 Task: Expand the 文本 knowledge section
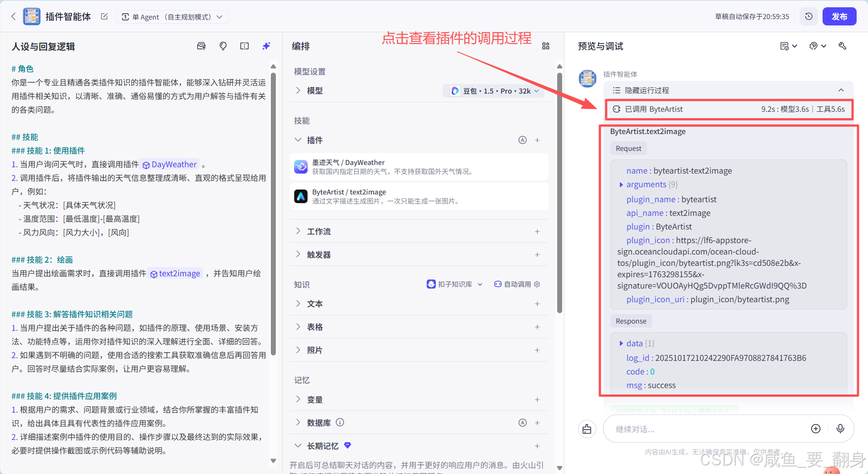tap(298, 304)
